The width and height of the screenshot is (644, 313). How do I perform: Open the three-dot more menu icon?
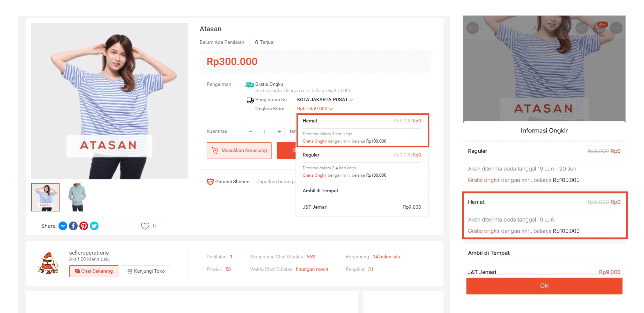coord(616,28)
